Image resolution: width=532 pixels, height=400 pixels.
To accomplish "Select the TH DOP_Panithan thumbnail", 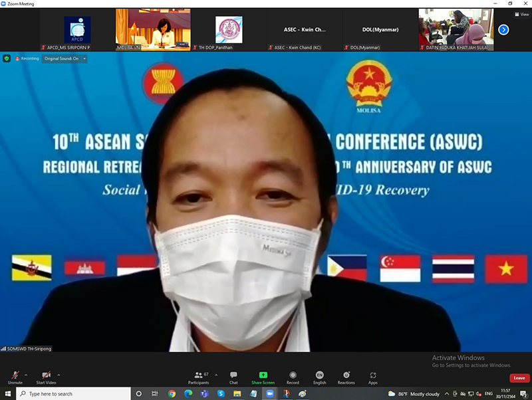I will click(229, 30).
